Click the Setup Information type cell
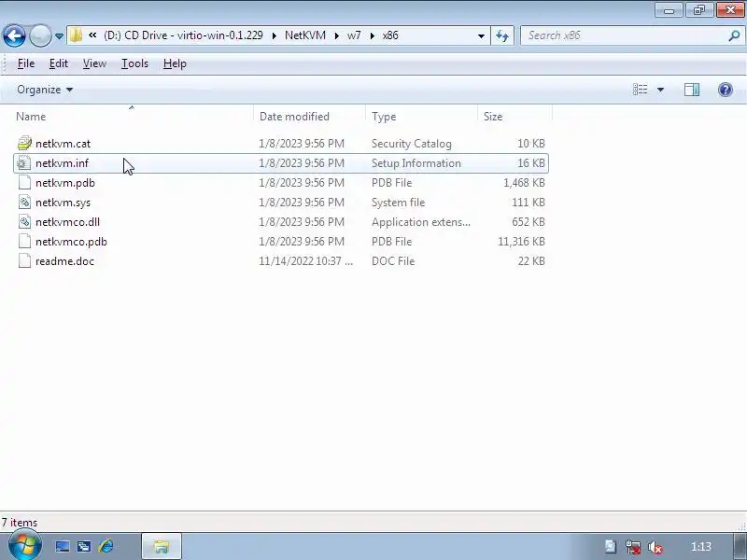This screenshot has height=560, width=747. tap(416, 163)
